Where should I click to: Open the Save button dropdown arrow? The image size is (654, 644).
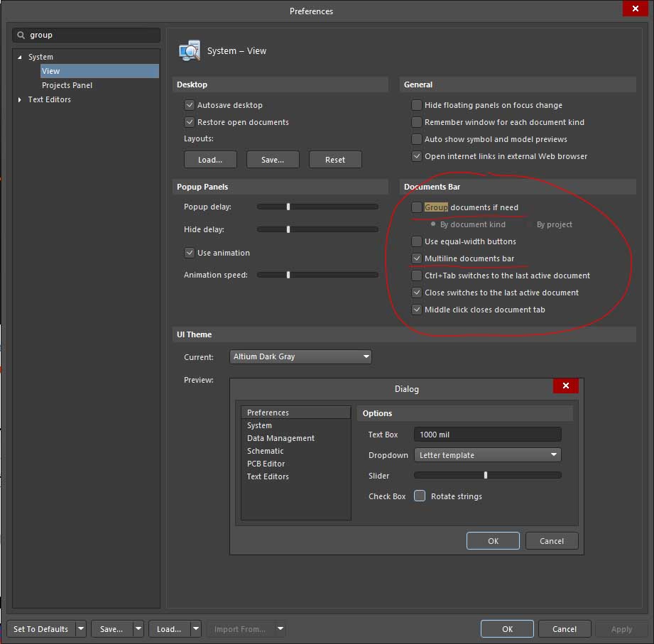pyautogui.click(x=138, y=628)
